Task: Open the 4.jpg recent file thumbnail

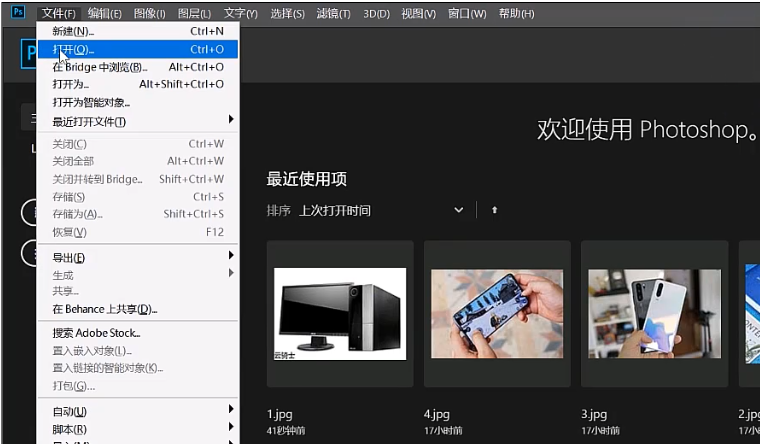Action: pos(497,313)
